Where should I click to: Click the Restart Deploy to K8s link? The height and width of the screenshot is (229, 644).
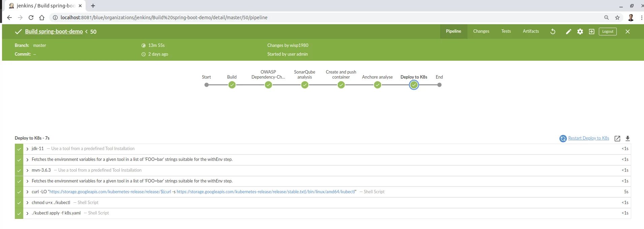pyautogui.click(x=588, y=138)
